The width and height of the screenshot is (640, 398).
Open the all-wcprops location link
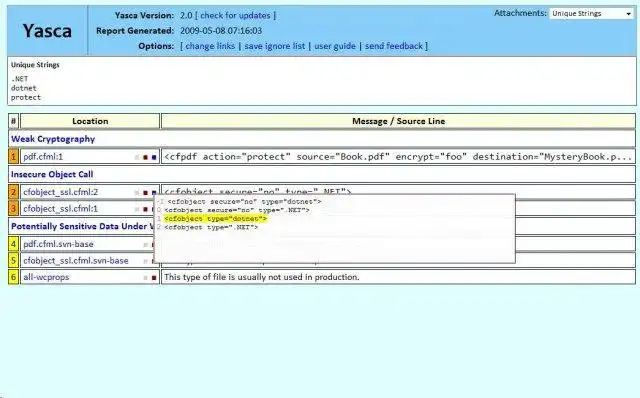click(46, 277)
